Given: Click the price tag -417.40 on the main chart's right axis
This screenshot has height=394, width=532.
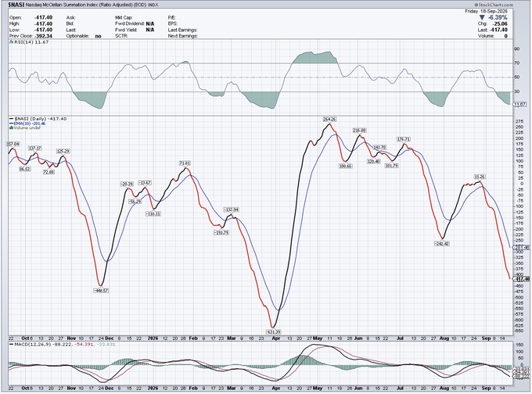Looking at the screenshot, I should (x=522, y=279).
